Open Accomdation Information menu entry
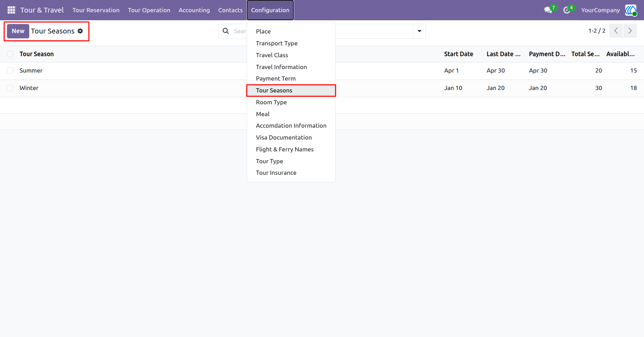Image resolution: width=644 pixels, height=337 pixels. (x=291, y=126)
